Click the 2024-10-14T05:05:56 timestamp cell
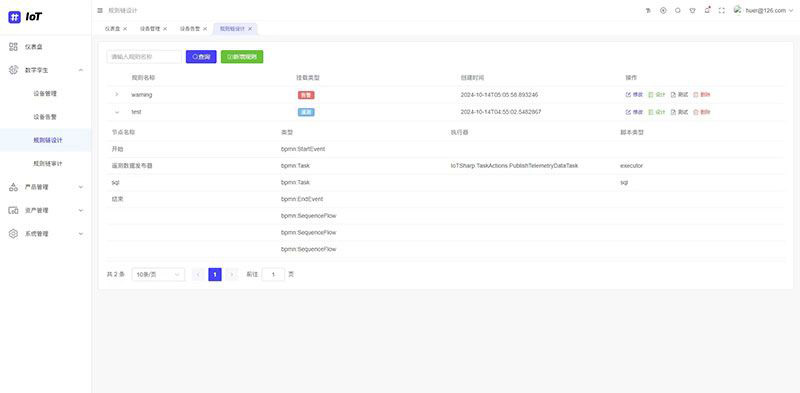The height and width of the screenshot is (393, 800). pyautogui.click(x=499, y=95)
